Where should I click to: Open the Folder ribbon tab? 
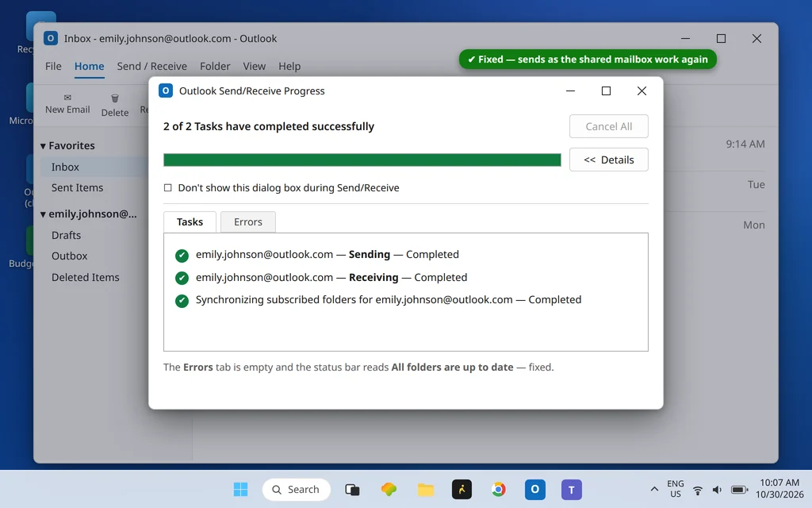click(215, 67)
